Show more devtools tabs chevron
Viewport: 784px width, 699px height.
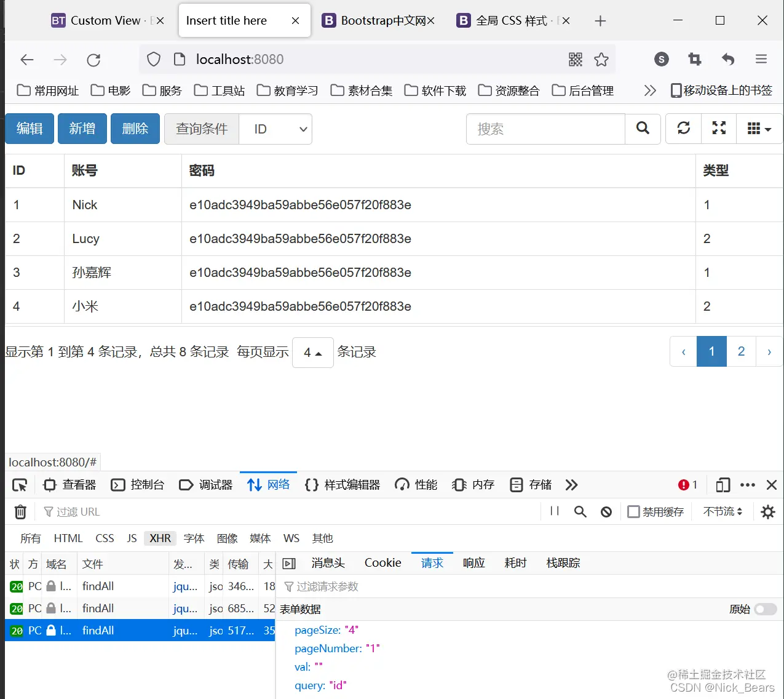click(572, 485)
